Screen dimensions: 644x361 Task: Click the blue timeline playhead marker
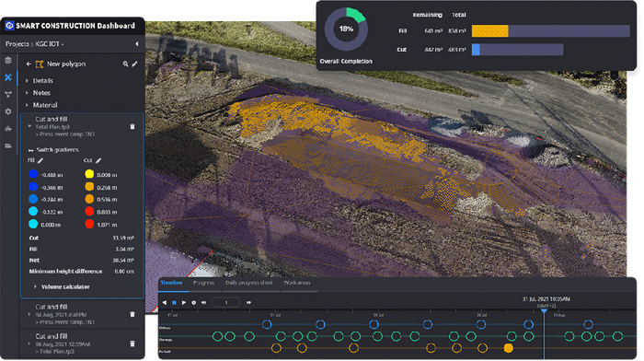(x=545, y=311)
